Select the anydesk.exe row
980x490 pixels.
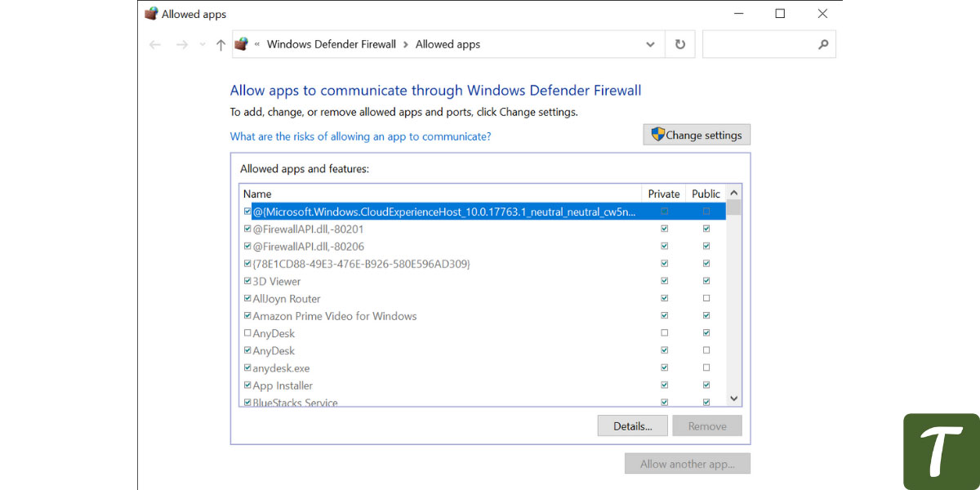(x=483, y=368)
